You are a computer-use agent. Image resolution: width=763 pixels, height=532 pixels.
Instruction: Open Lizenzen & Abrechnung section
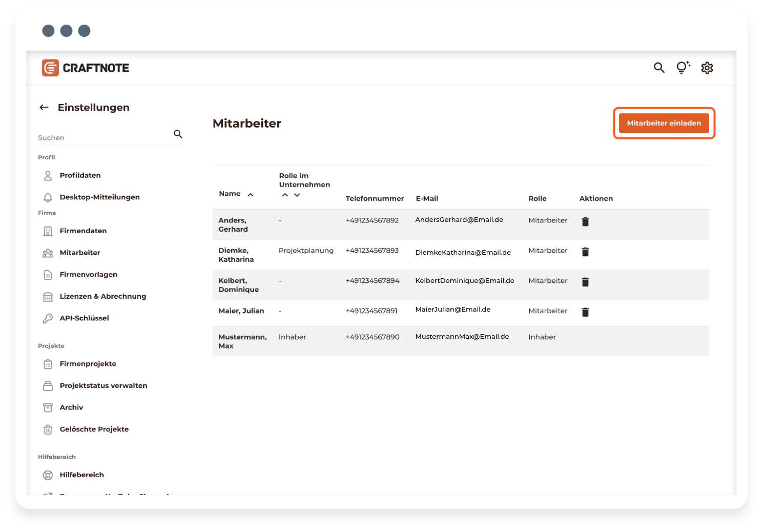(x=102, y=296)
